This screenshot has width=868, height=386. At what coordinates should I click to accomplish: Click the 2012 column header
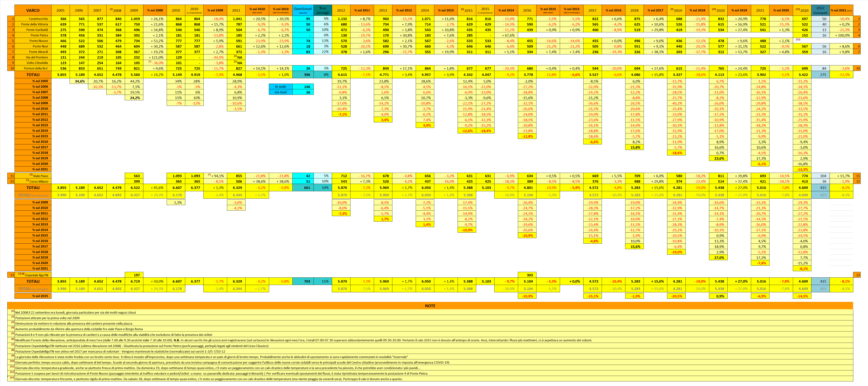click(x=341, y=10)
